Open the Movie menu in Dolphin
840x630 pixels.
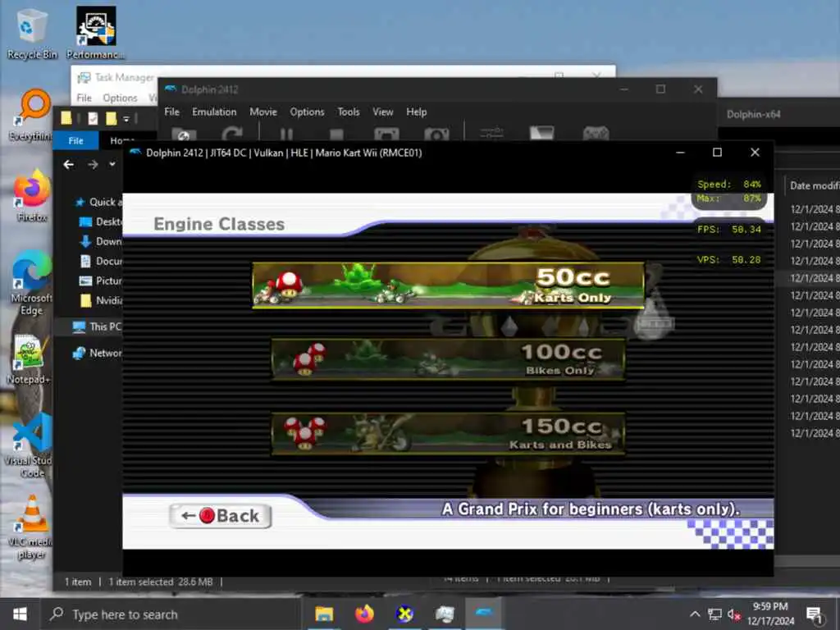263,112
